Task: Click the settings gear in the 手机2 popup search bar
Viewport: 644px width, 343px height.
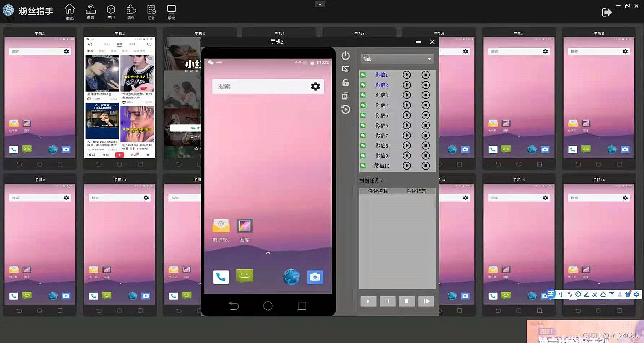Action: (x=315, y=86)
